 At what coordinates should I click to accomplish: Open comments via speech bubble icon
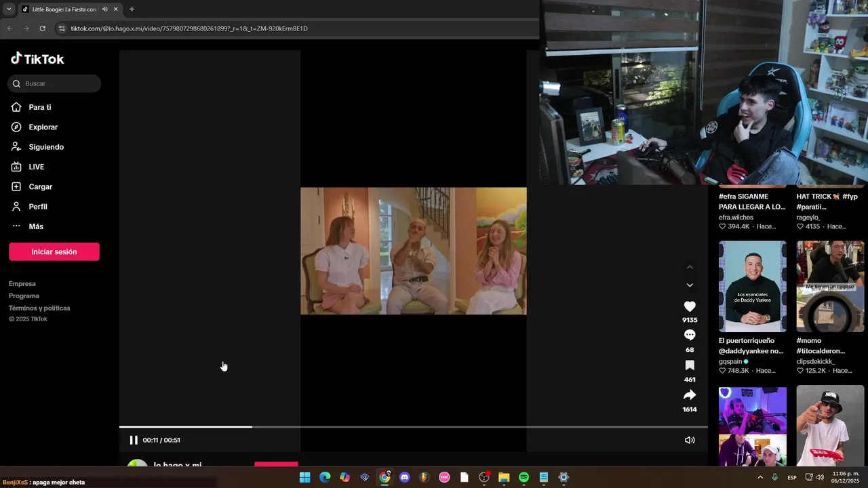click(690, 335)
